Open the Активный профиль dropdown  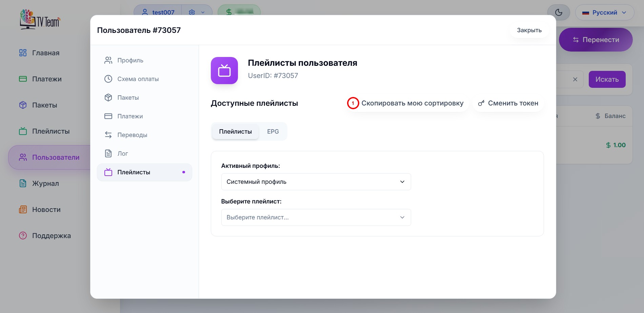[x=316, y=182]
